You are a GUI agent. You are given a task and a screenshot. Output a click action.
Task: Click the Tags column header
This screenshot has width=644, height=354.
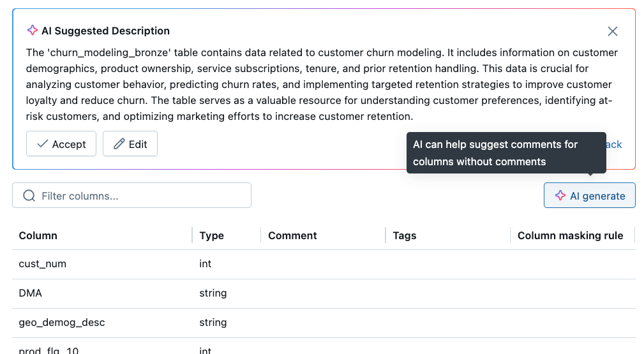[x=405, y=235]
